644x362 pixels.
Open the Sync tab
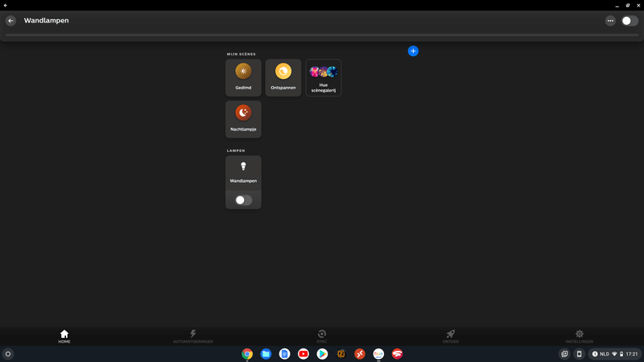322,336
